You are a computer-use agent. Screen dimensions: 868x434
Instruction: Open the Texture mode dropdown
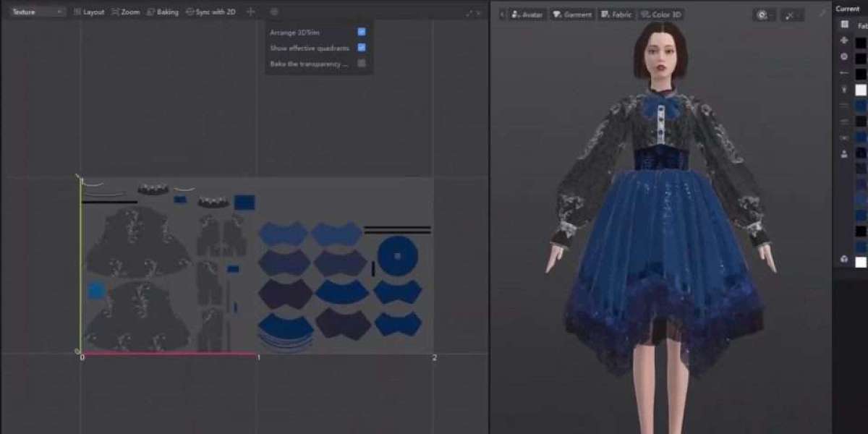(36, 12)
